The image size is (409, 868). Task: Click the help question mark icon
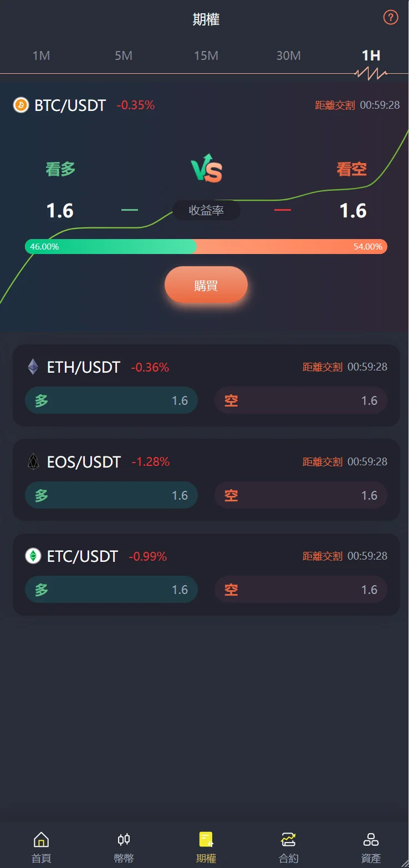coord(391,18)
